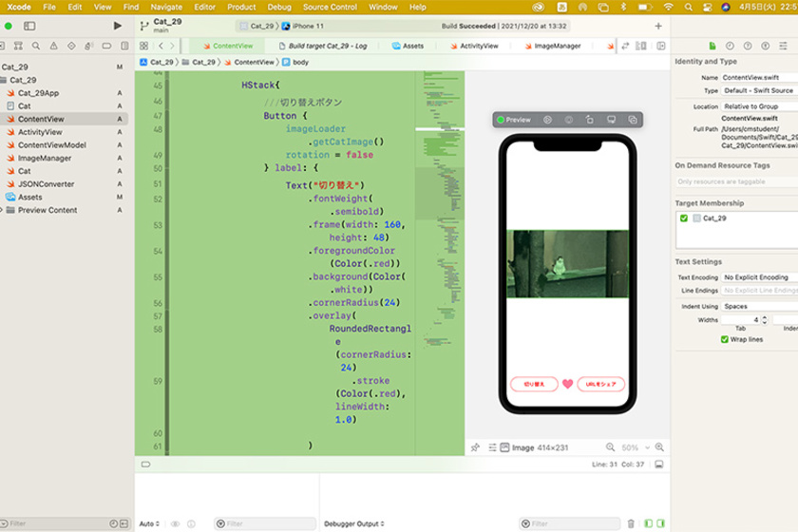798x532 pixels.
Task: Open the Editor menu
Action: 204,7
